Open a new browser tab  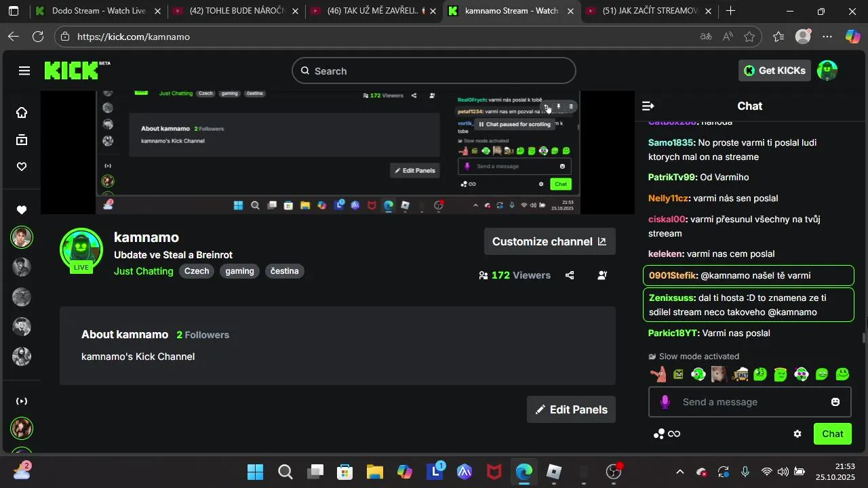tap(730, 12)
